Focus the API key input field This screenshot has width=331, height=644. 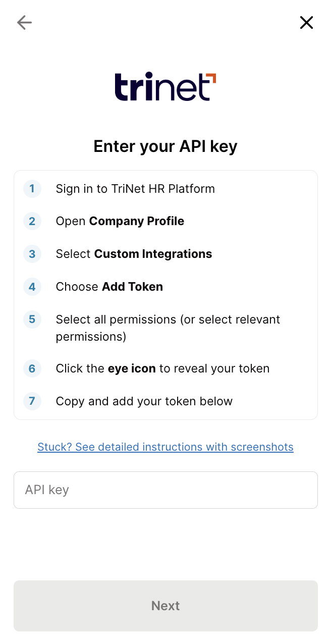[x=165, y=490]
